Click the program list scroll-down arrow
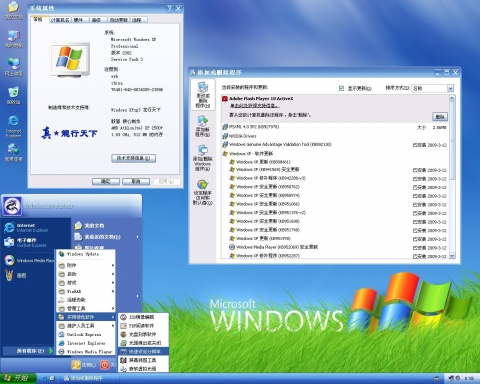 (452, 256)
